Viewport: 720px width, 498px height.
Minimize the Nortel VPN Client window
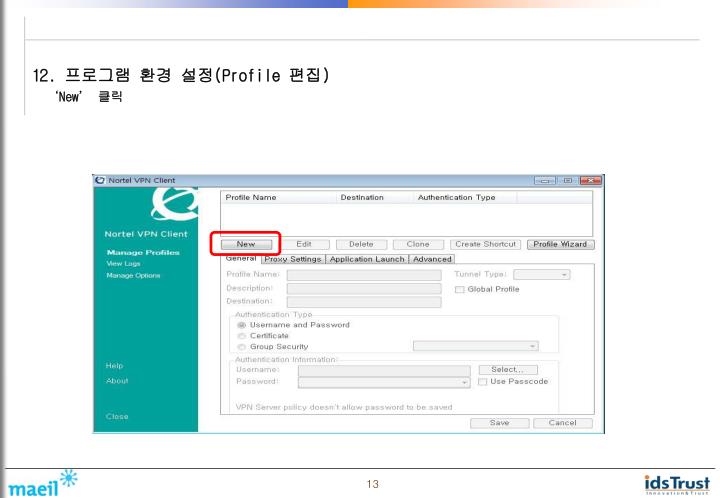(545, 180)
